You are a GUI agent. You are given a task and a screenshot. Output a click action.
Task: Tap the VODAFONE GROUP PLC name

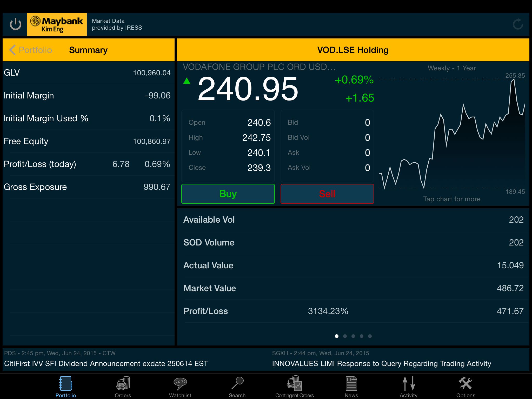(259, 67)
